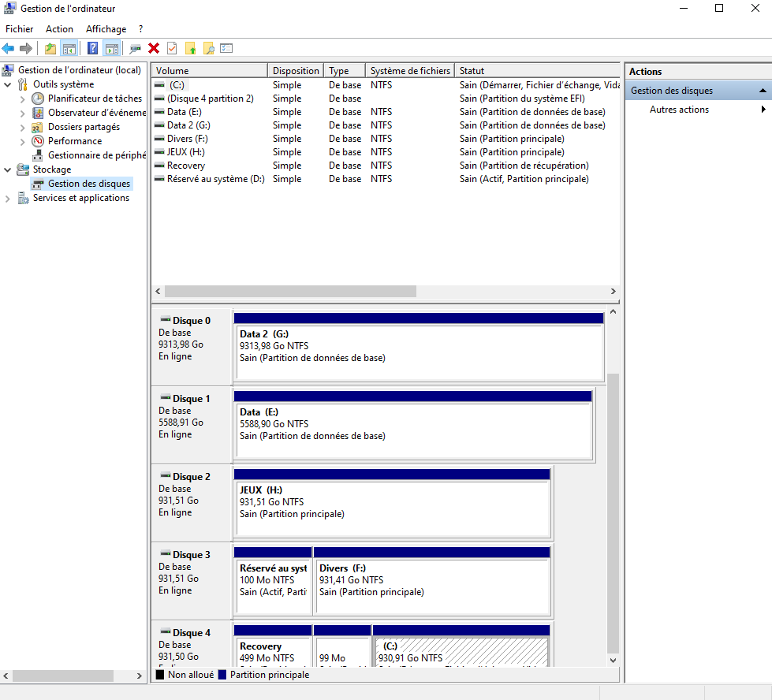Select Dossiers partagés in tree
Viewport: 772px width, 700px height.
click(x=84, y=127)
